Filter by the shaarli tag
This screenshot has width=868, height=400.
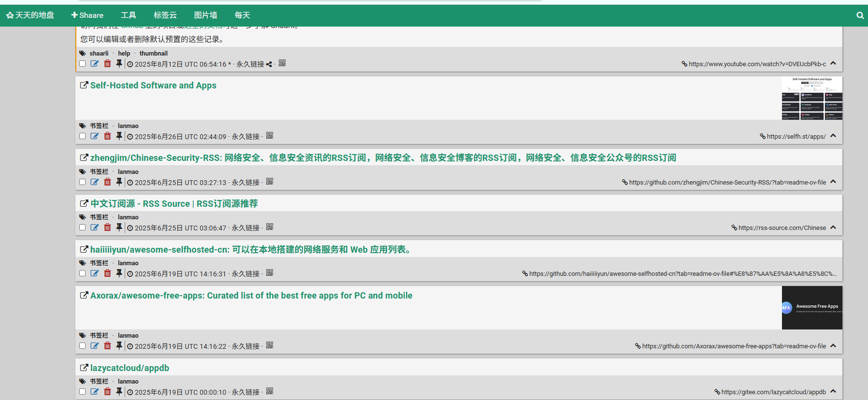(x=99, y=54)
